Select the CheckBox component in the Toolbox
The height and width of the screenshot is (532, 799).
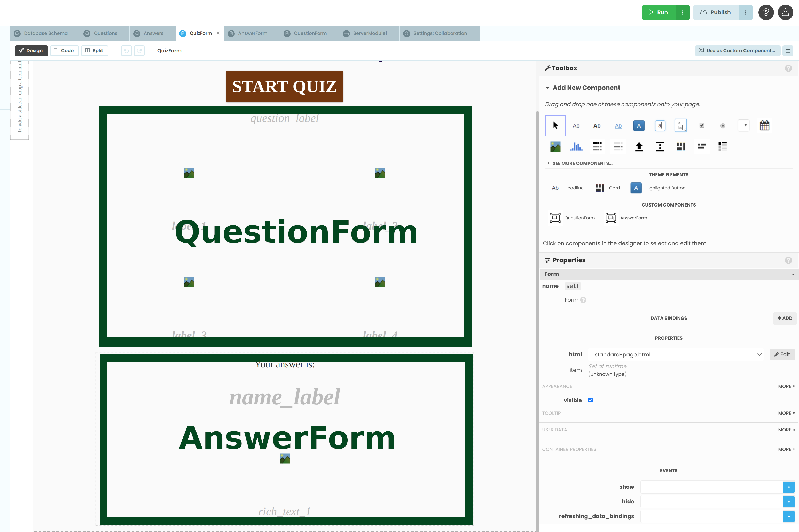point(702,125)
